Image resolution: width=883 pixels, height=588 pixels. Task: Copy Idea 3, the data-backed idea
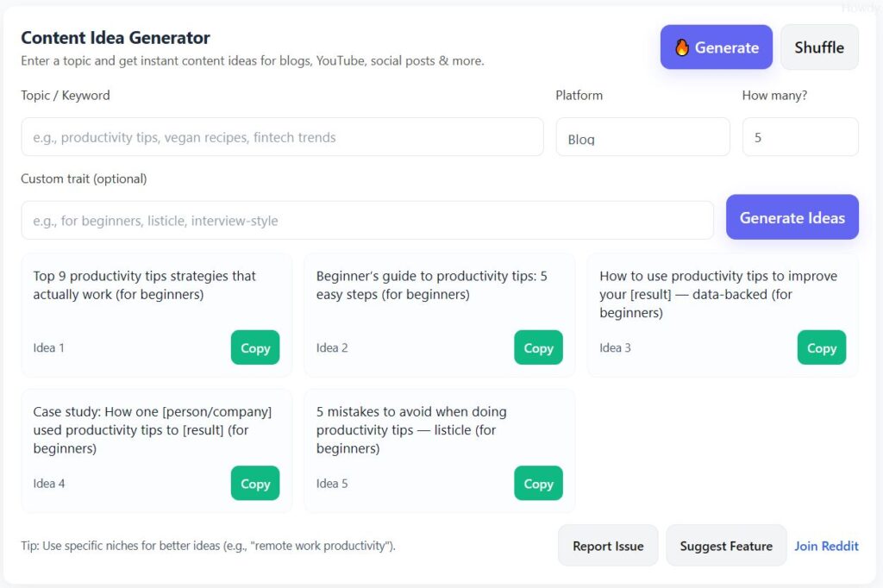(821, 347)
